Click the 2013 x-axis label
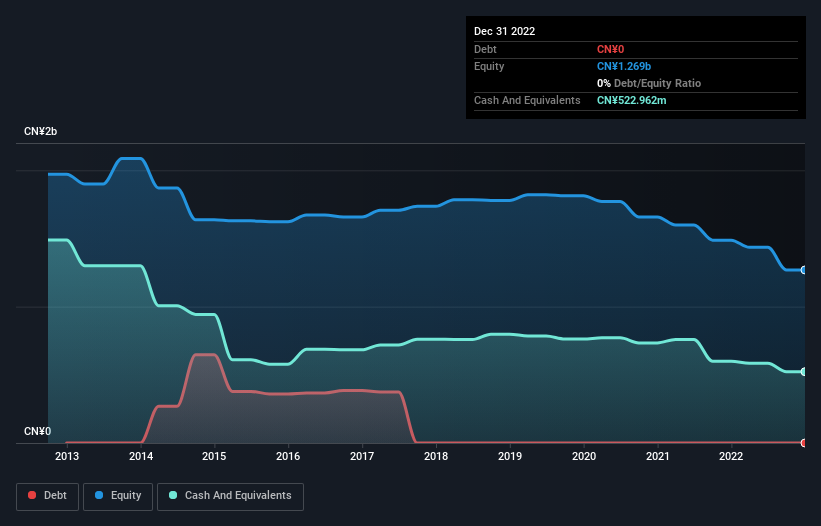 [67, 456]
